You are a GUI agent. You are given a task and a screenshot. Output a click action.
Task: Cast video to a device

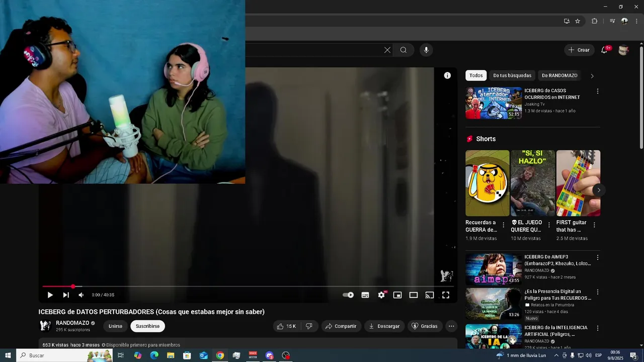click(430, 295)
